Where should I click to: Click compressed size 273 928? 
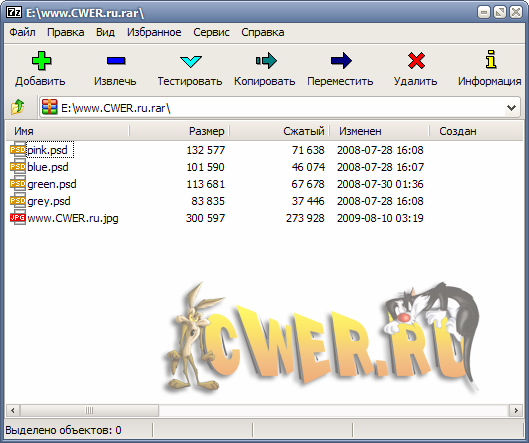tap(305, 218)
